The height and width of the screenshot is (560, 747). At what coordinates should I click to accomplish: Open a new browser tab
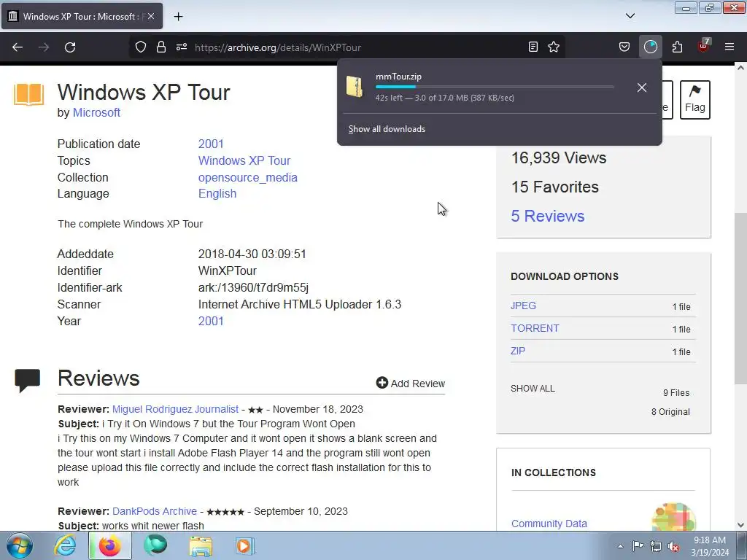tap(178, 17)
